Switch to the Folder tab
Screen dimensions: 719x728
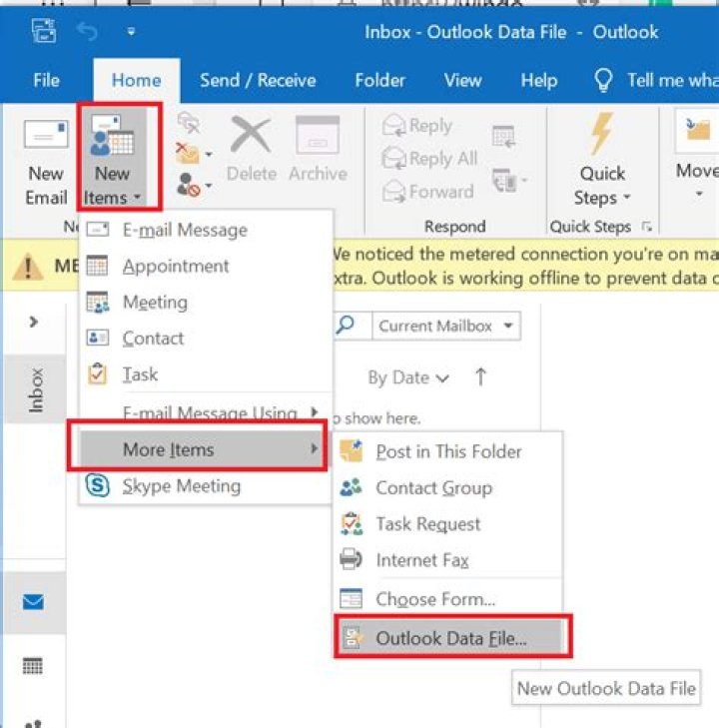379,80
